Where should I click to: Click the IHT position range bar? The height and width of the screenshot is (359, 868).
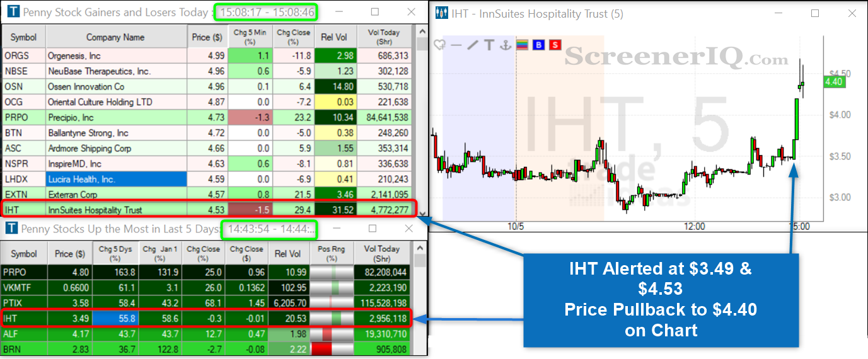pos(332,318)
